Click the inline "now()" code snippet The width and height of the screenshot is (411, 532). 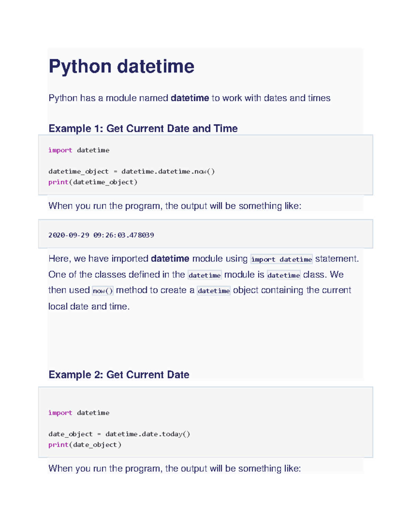point(102,291)
